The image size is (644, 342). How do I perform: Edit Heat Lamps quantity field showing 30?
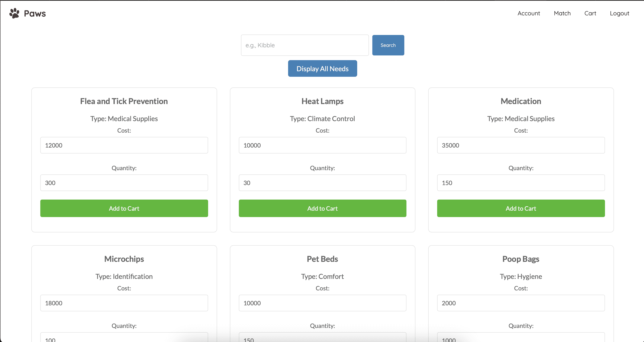pyautogui.click(x=322, y=183)
